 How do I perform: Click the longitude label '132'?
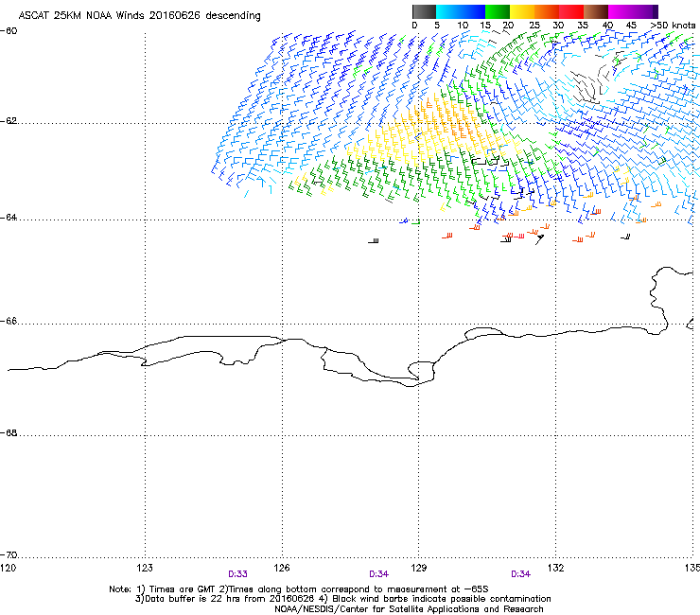point(556,568)
